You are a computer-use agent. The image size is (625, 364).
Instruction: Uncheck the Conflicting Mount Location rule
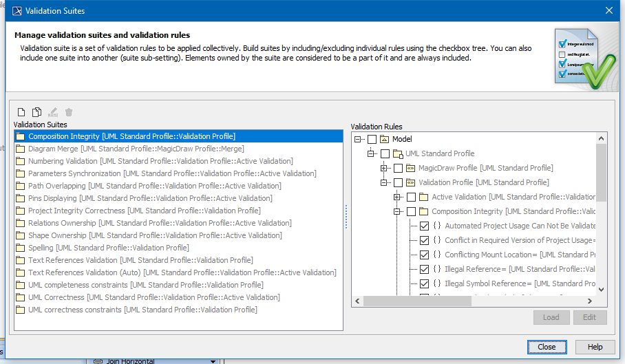pyautogui.click(x=424, y=255)
